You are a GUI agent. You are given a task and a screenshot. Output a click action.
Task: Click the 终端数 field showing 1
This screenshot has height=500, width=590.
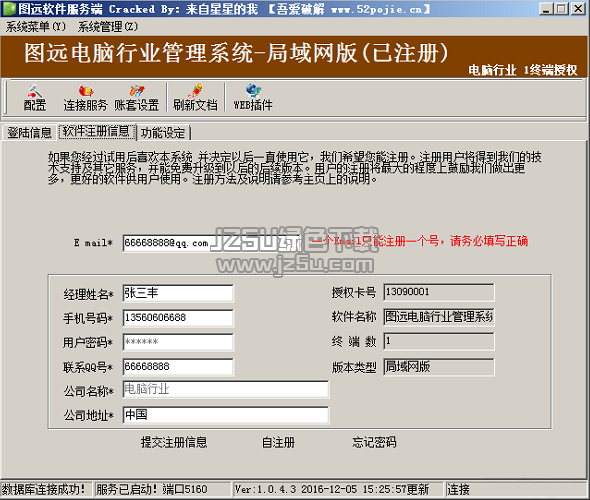[x=439, y=341]
